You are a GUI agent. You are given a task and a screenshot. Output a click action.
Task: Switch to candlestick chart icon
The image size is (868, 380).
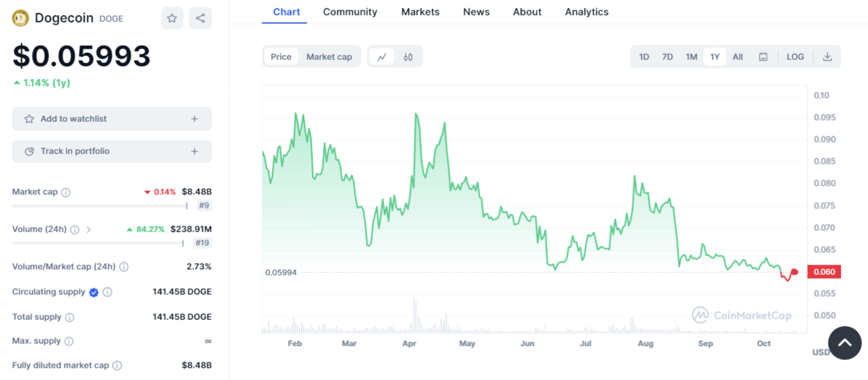point(408,57)
